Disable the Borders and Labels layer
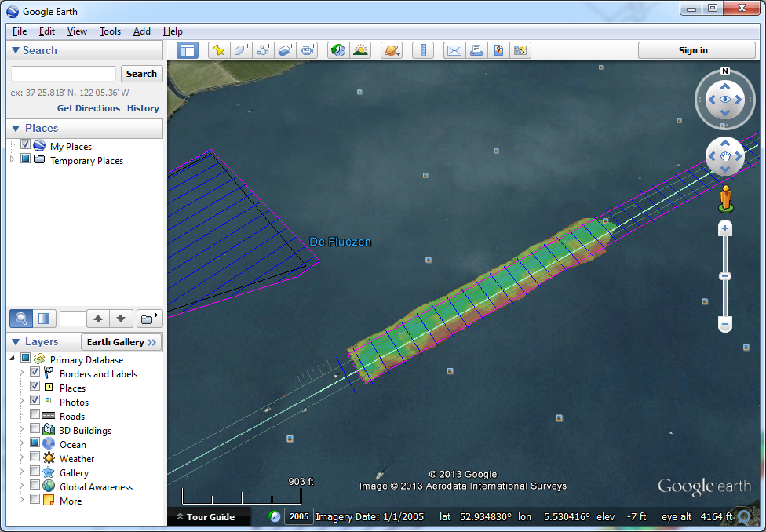The image size is (766, 532). coord(35,372)
